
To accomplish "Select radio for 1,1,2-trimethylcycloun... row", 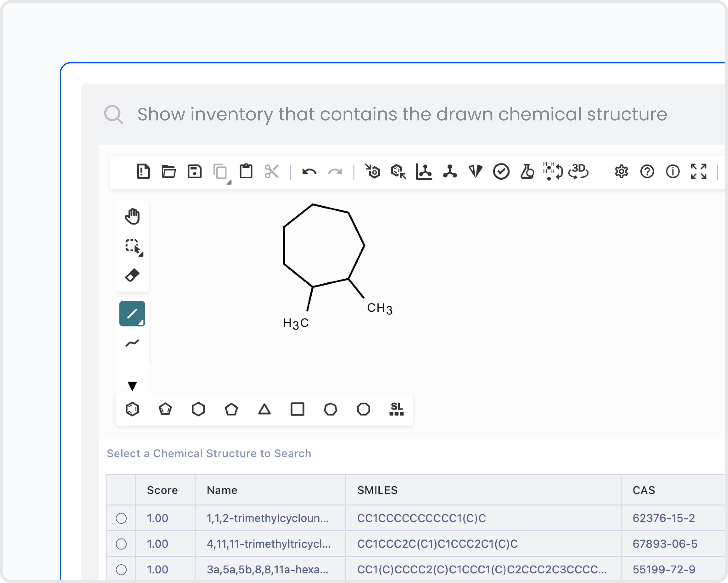I will click(x=121, y=518).
